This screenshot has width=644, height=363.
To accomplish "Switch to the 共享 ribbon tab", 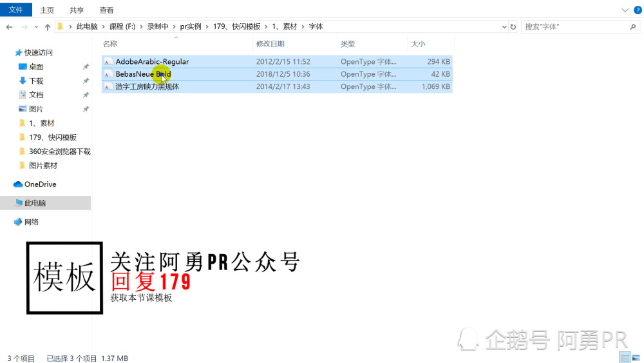I will pyautogui.click(x=77, y=10).
